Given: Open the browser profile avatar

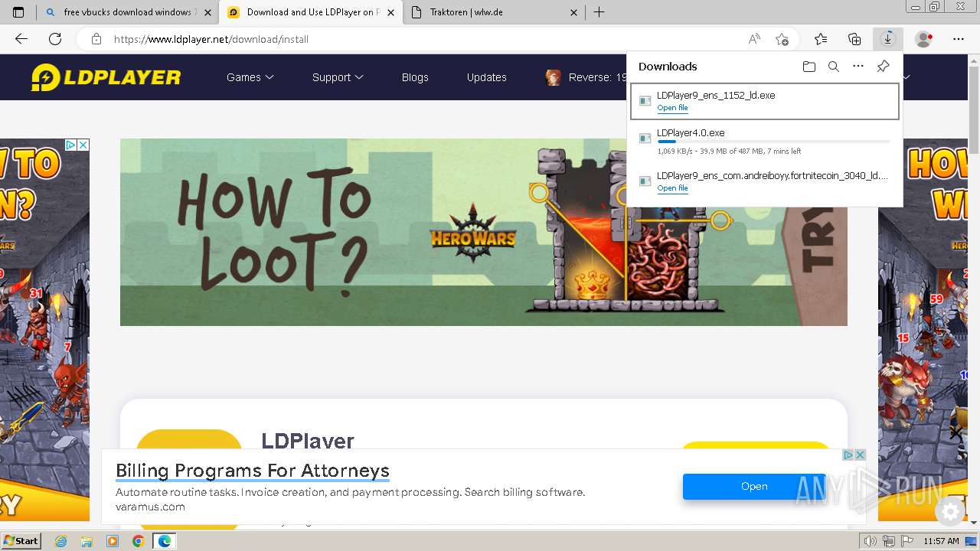Looking at the screenshot, I should (x=924, y=39).
